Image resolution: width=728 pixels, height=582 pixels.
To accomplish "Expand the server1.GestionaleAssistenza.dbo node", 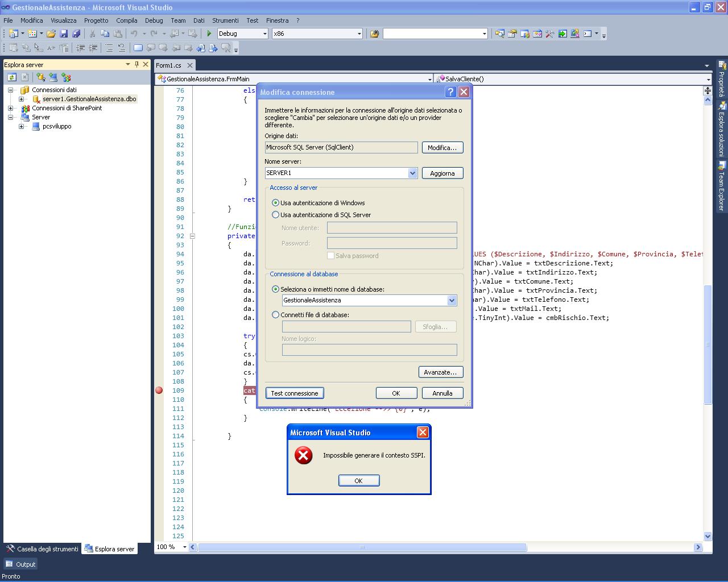I will 21,99.
